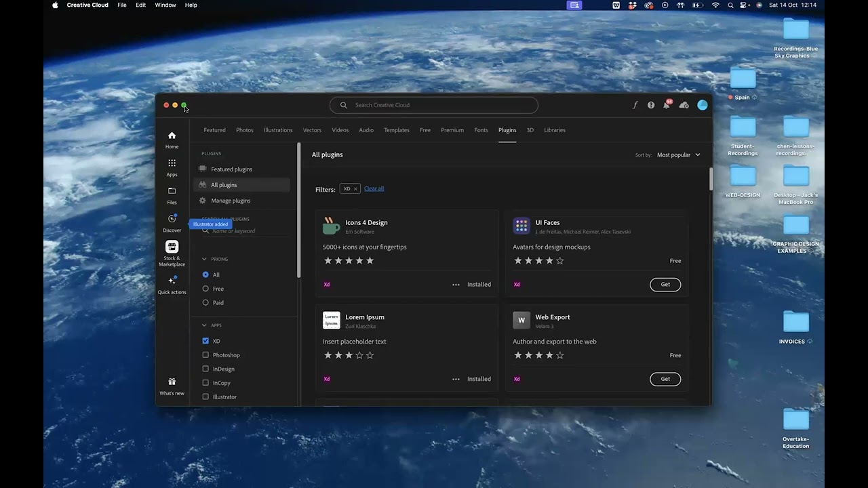Viewport: 868px width, 488px height.
Task: Open Wi-Fi status in menu bar
Action: click(715, 5)
